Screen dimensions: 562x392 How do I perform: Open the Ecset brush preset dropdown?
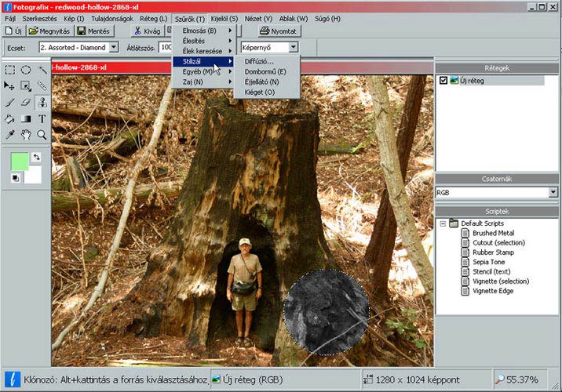click(114, 47)
